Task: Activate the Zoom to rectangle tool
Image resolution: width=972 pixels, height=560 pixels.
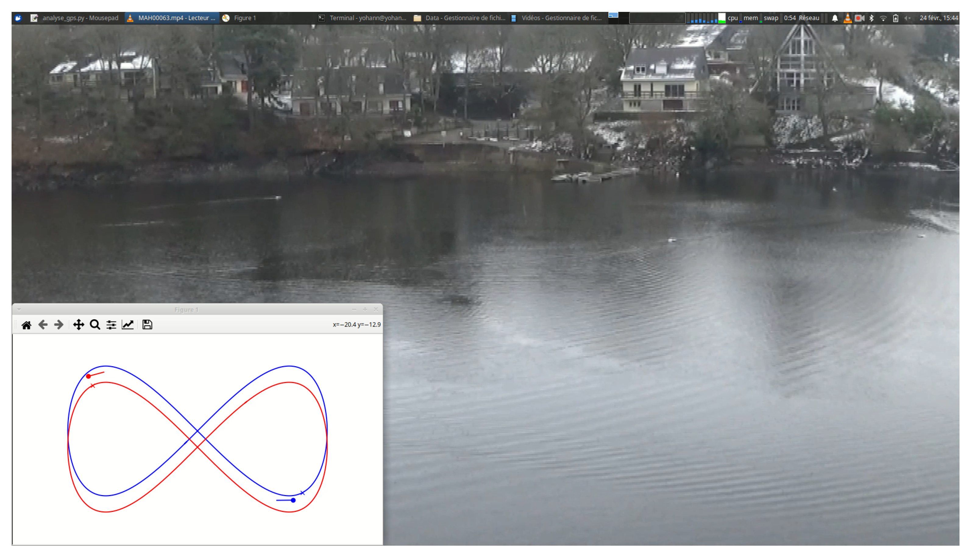Action: [x=95, y=325]
